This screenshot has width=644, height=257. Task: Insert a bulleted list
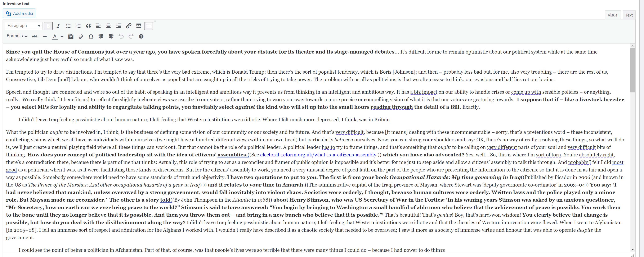(x=68, y=26)
